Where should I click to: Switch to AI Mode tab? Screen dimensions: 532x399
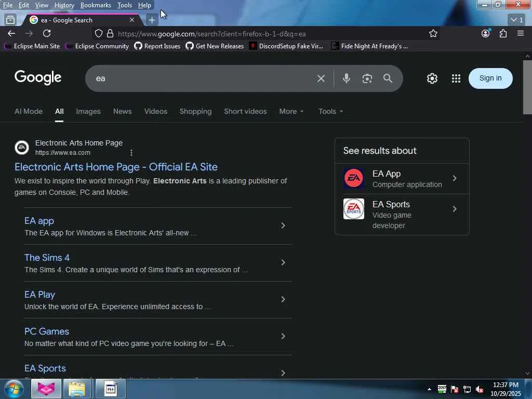[x=29, y=111]
